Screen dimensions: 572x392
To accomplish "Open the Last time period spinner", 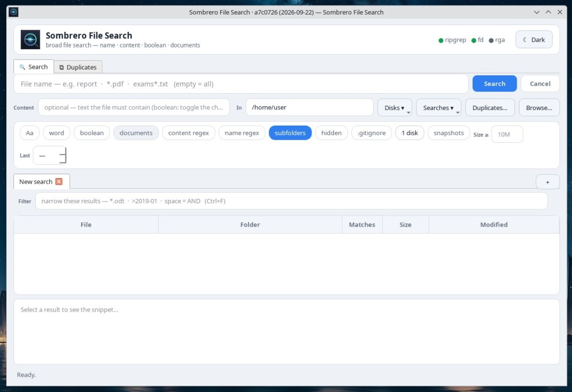I will click(50, 155).
